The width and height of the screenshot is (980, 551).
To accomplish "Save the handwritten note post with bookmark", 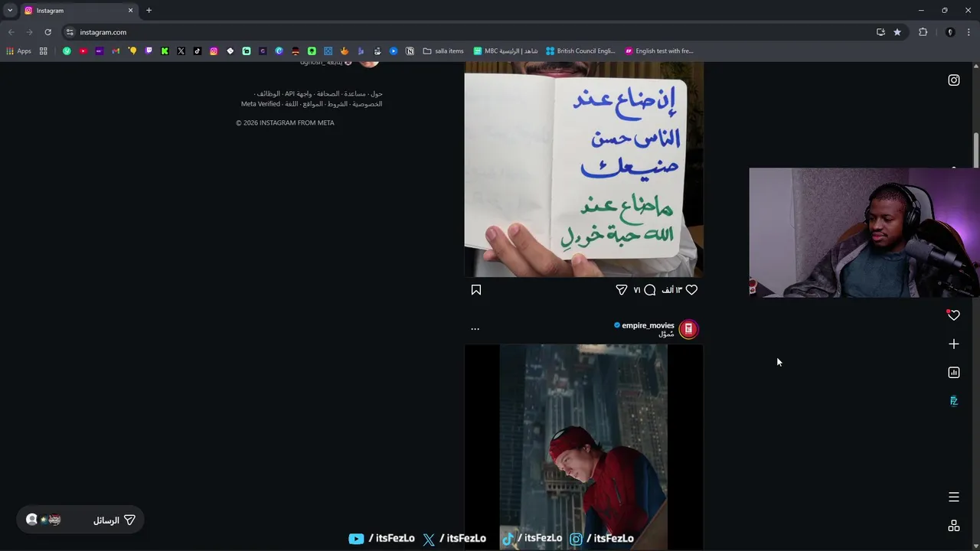I will [x=476, y=290].
